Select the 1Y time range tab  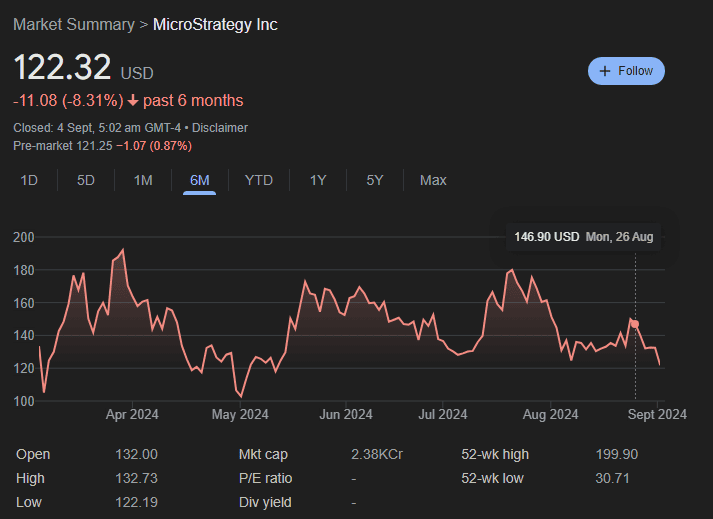coord(318,180)
